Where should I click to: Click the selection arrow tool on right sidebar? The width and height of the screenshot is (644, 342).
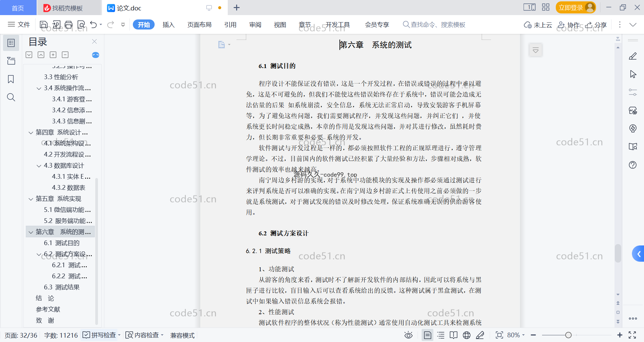[633, 74]
